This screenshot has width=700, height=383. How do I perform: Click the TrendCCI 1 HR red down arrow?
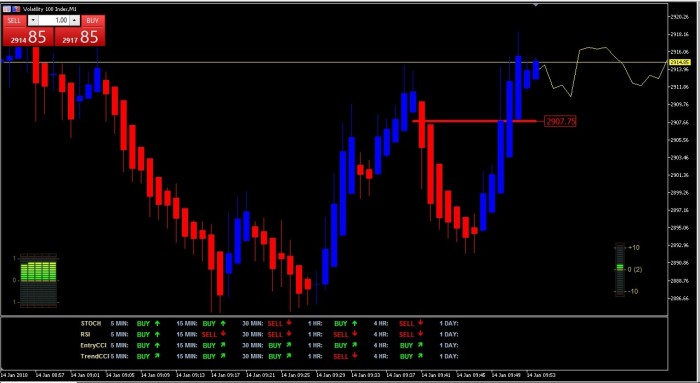click(x=354, y=356)
